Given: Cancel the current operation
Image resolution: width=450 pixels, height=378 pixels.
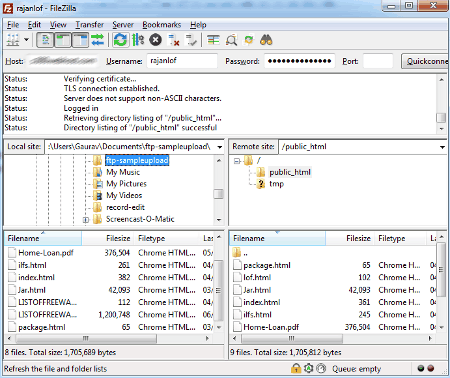Looking at the screenshot, I should pyautogui.click(x=155, y=40).
